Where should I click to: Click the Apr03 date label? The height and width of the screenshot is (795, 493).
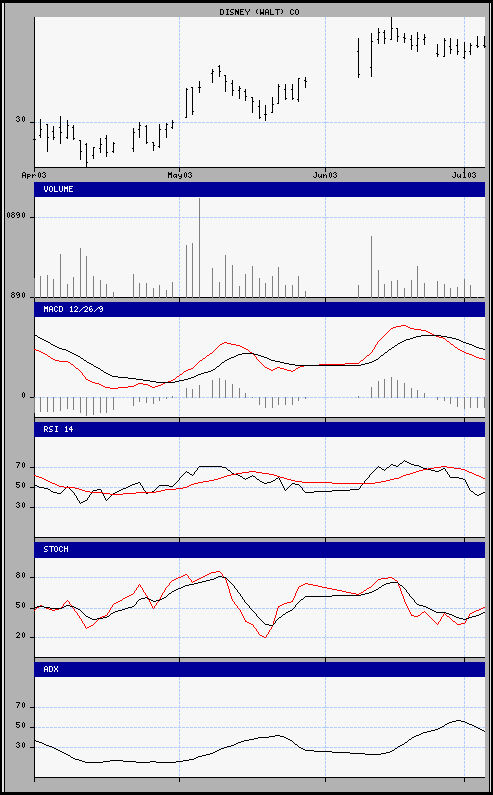tap(34, 175)
